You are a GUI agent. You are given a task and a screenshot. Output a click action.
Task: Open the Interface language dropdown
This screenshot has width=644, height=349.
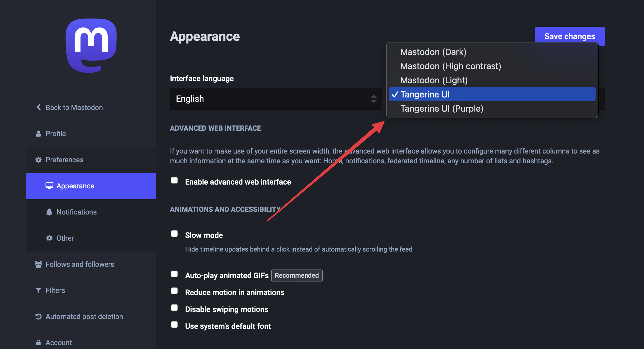pyautogui.click(x=276, y=99)
